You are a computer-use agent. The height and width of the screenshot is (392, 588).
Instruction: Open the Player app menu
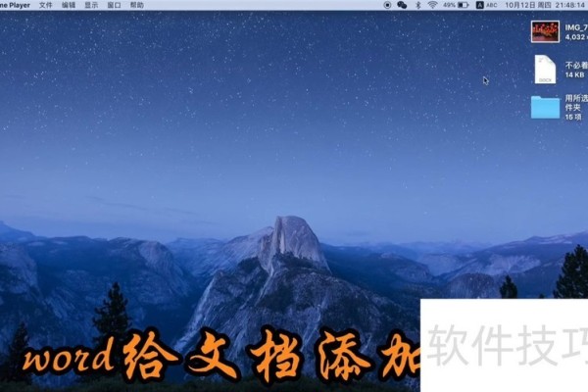[15, 5]
